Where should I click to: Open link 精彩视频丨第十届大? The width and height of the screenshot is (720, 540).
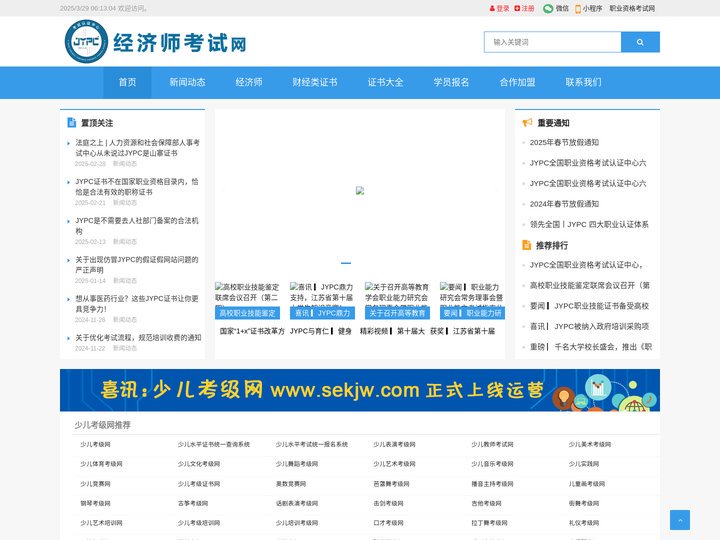tap(392, 331)
